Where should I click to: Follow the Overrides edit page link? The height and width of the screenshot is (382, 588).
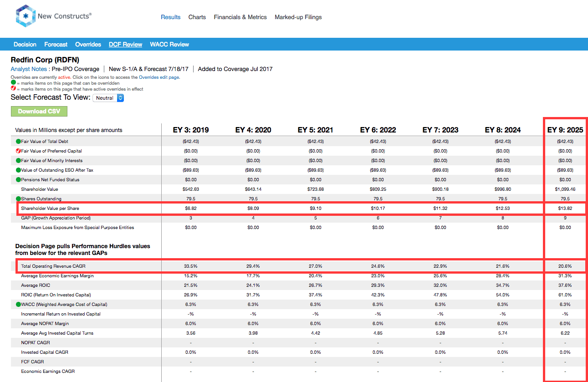point(159,77)
